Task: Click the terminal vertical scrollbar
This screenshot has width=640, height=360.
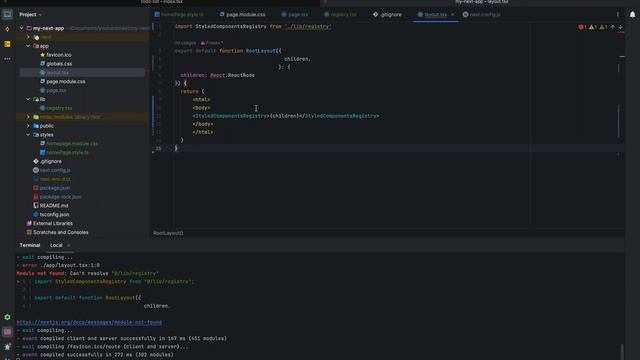Action: [x=622, y=351]
